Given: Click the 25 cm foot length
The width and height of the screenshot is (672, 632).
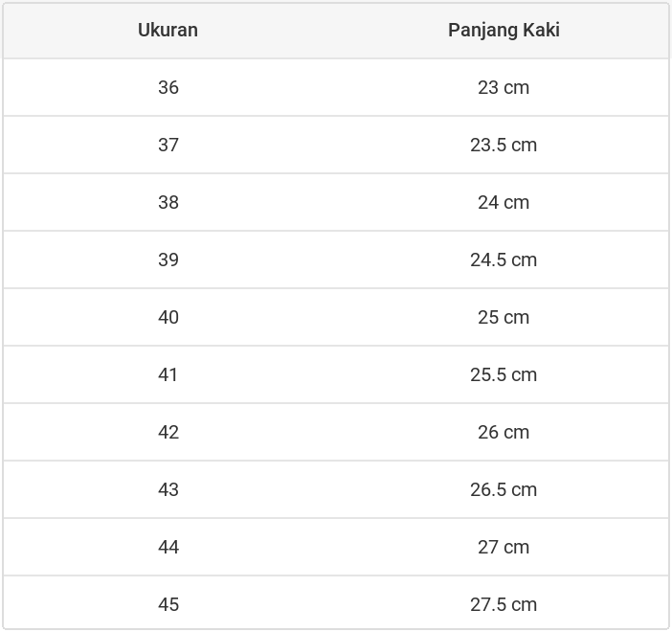Looking at the screenshot, I should (x=504, y=317).
